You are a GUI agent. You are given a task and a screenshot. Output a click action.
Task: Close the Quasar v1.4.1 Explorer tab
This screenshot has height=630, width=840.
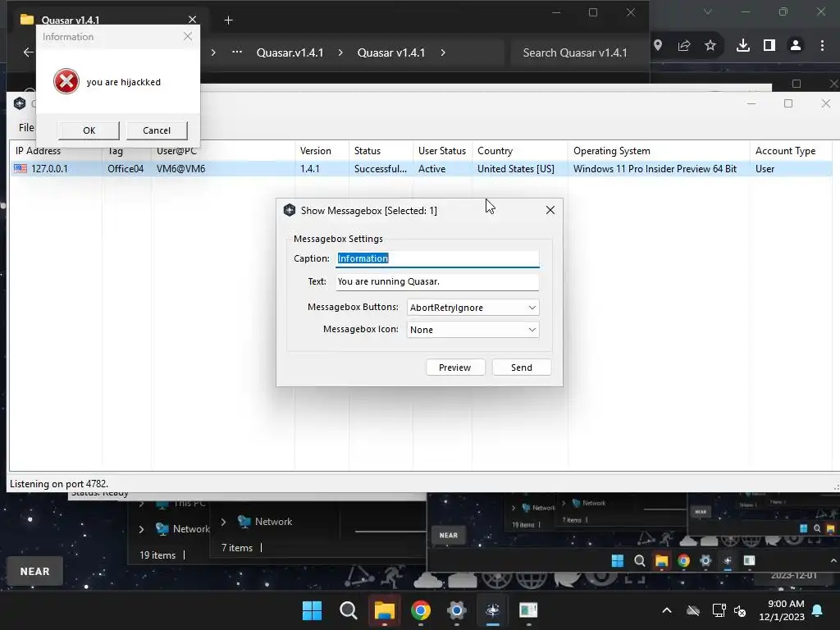click(192, 20)
